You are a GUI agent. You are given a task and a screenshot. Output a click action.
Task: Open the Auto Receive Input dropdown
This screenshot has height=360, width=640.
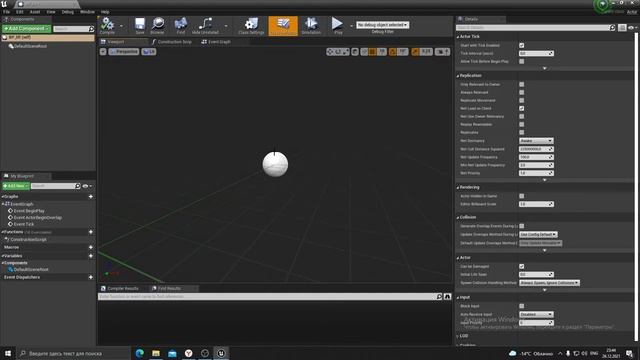tap(536, 315)
